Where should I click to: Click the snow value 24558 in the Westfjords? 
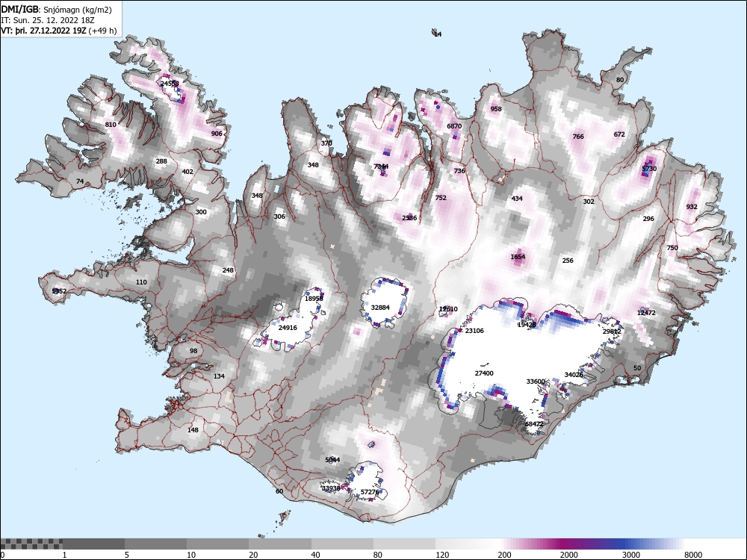[x=170, y=84]
